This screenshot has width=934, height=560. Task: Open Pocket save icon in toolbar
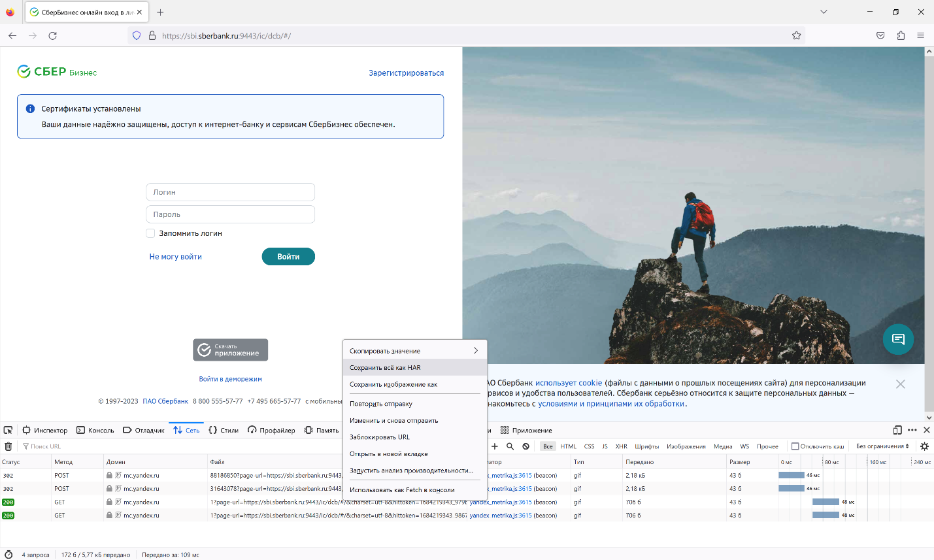pyautogui.click(x=880, y=35)
